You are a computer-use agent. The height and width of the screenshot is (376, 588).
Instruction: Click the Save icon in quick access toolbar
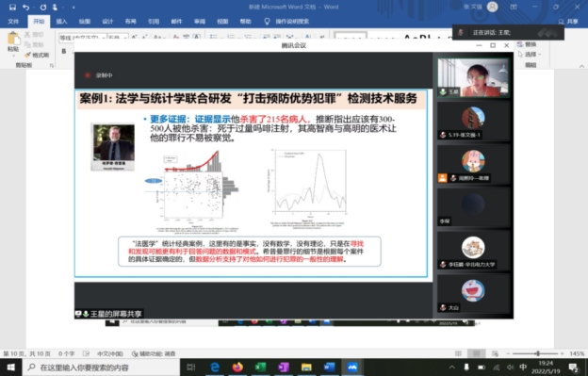click(12, 8)
